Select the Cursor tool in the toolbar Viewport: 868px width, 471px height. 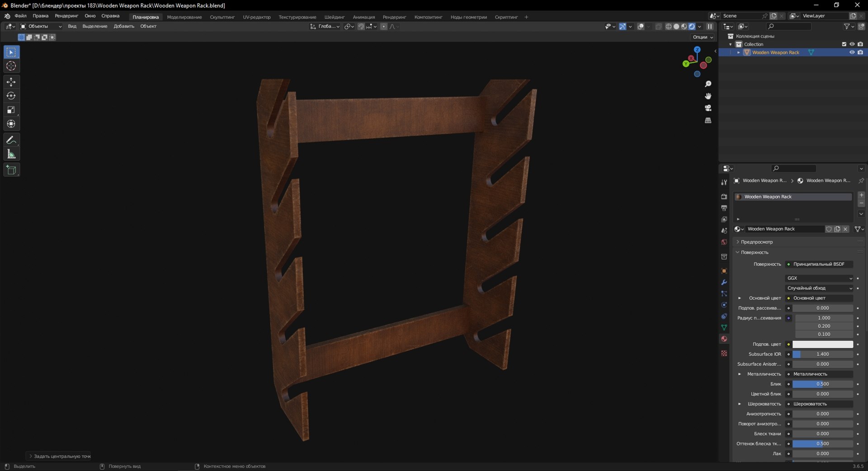11,66
